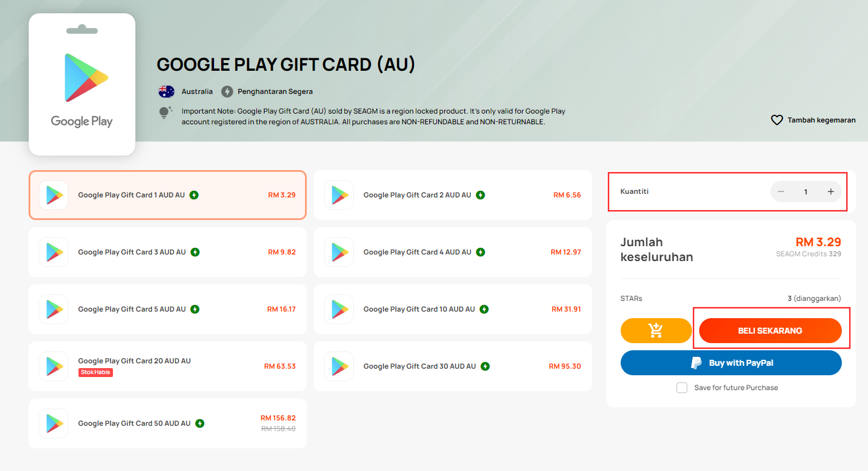The height and width of the screenshot is (471, 868).
Task: Select Google Play Gift Card 2 AUD AU
Action: pos(453,195)
